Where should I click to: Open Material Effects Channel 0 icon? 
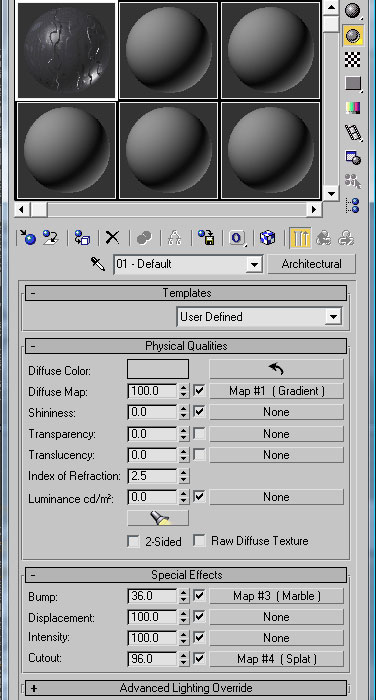click(237, 238)
